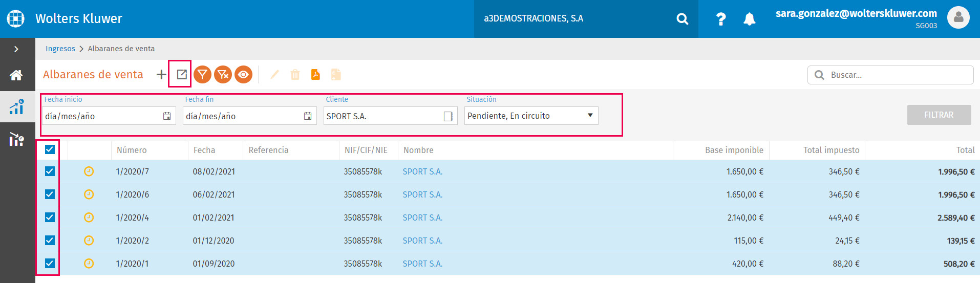Click the date 08/02/2021

(x=214, y=171)
